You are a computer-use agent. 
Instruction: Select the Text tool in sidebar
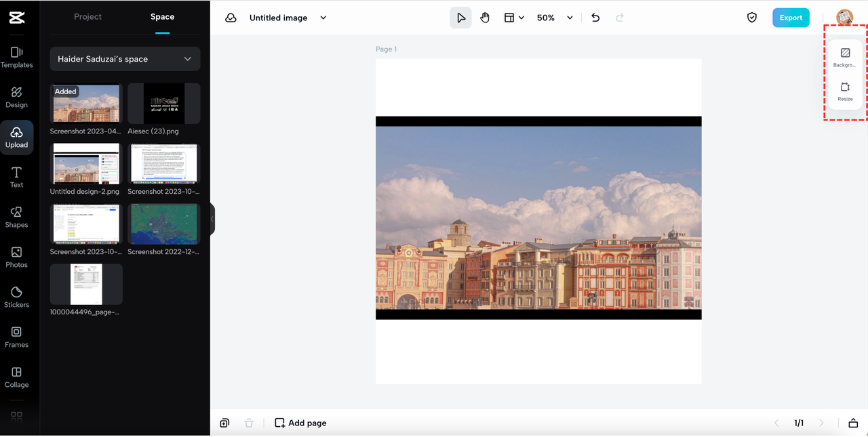click(16, 177)
